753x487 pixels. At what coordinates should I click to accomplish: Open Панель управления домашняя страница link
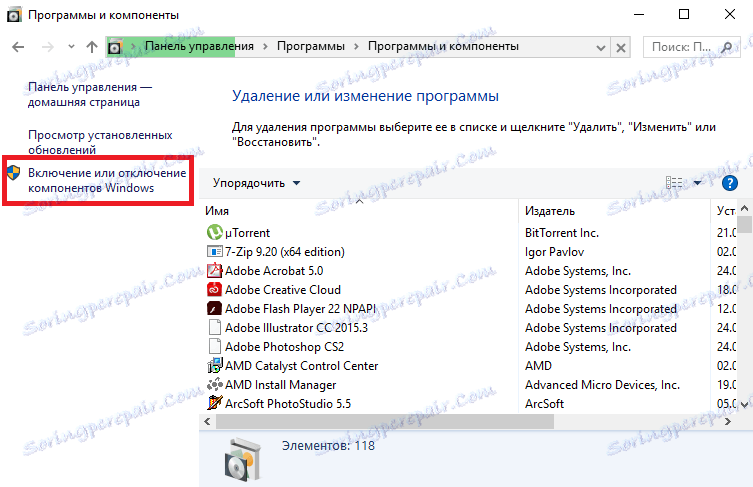click(90, 95)
